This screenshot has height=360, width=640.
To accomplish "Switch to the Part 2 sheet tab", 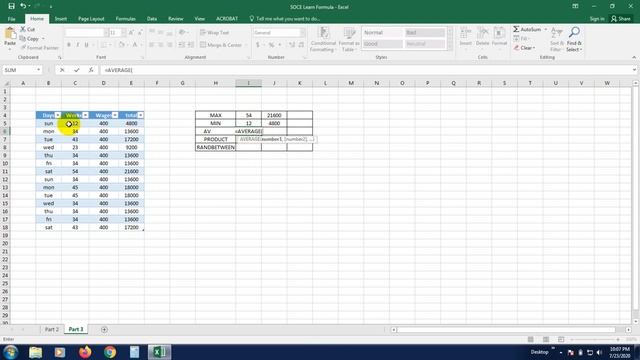I will [51, 329].
